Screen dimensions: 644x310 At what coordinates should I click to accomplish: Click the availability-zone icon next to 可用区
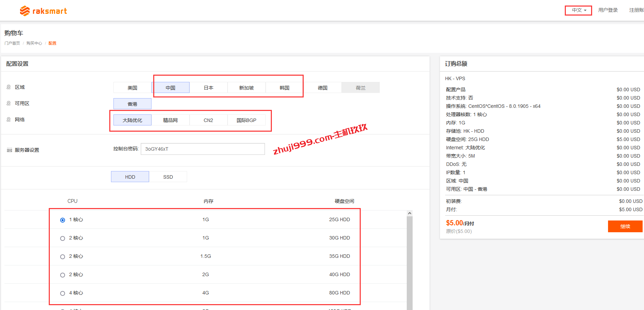(9, 103)
